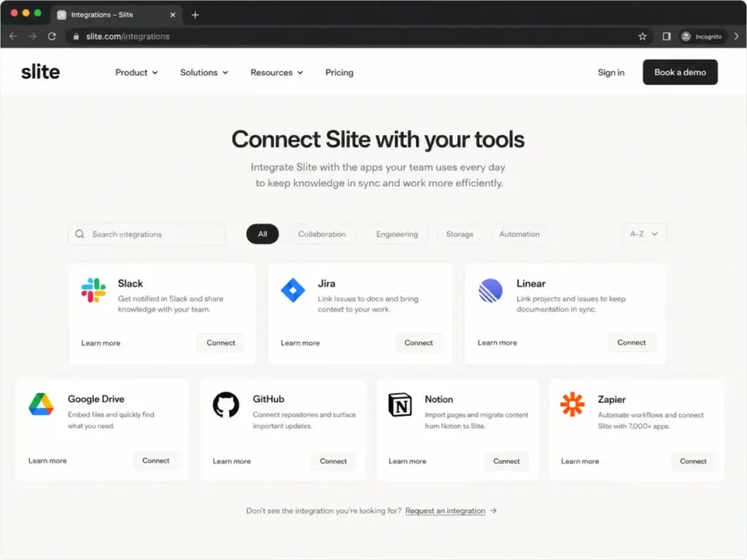Image resolution: width=747 pixels, height=560 pixels.
Task: Click heading Connect Slite with your tools
Action: (x=378, y=139)
